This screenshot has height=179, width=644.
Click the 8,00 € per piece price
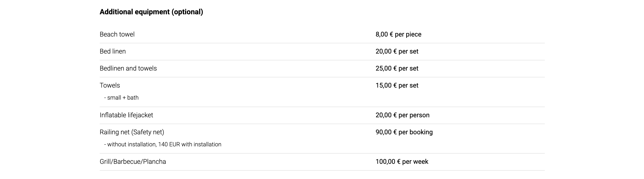pyautogui.click(x=398, y=34)
